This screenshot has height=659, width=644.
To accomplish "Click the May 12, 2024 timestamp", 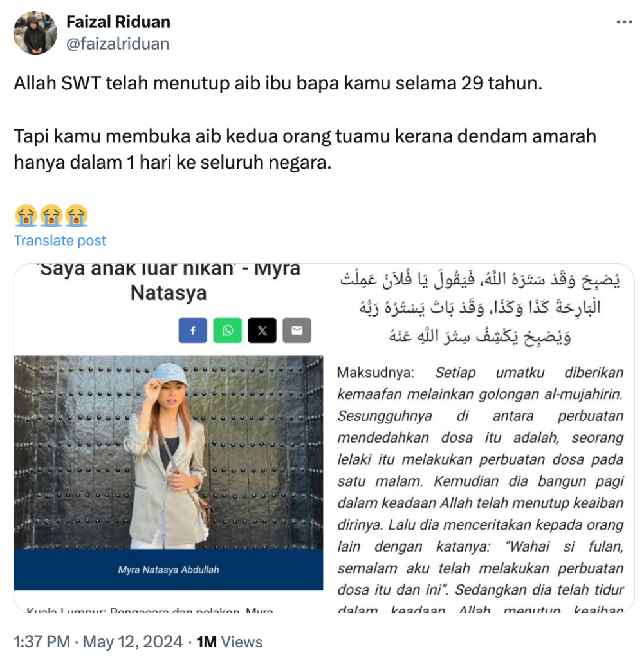I will point(133,642).
